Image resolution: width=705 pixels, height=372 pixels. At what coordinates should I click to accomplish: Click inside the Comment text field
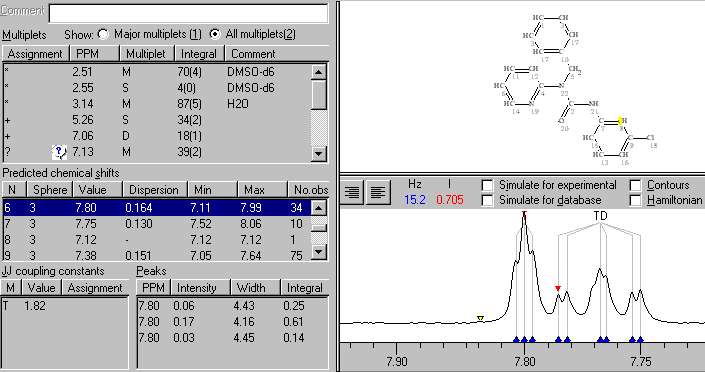point(188,13)
